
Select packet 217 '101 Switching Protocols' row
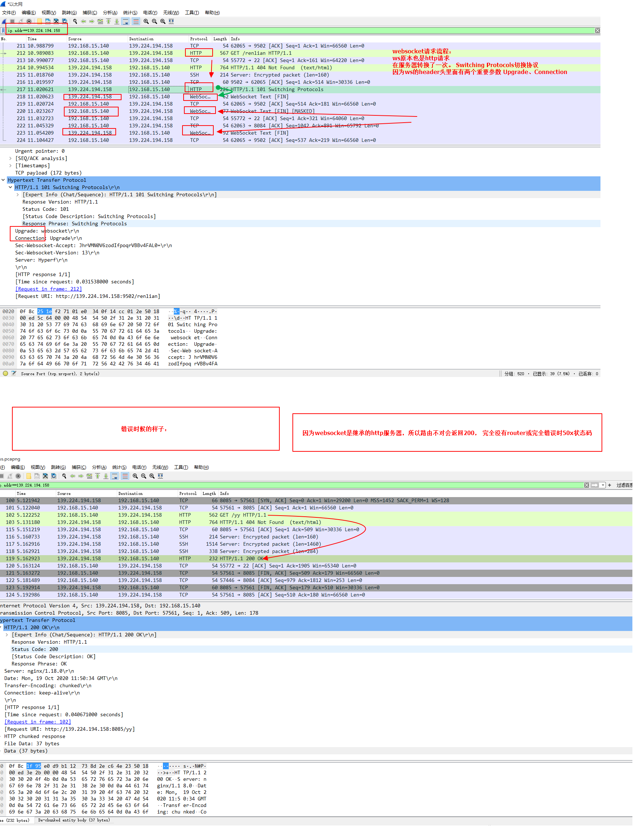(300, 90)
